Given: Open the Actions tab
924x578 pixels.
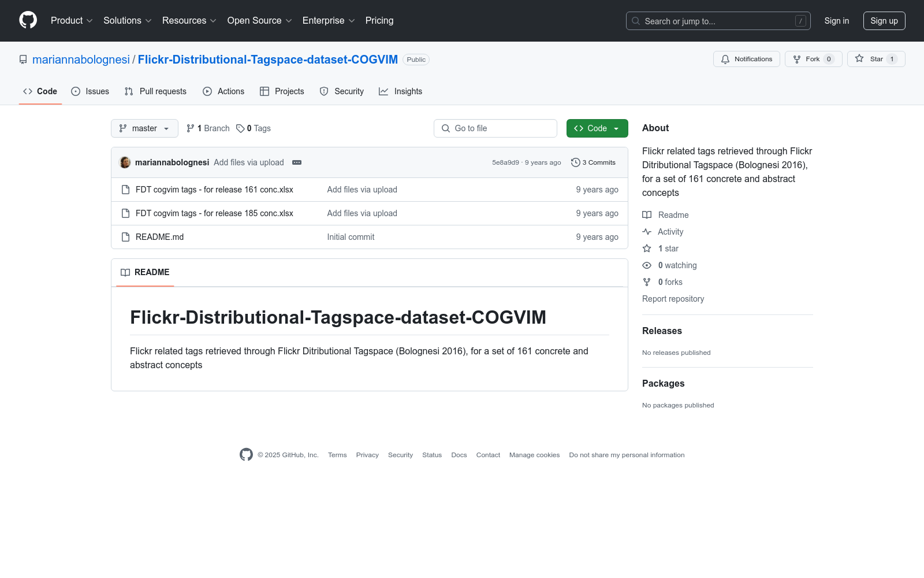Looking at the screenshot, I should point(223,91).
